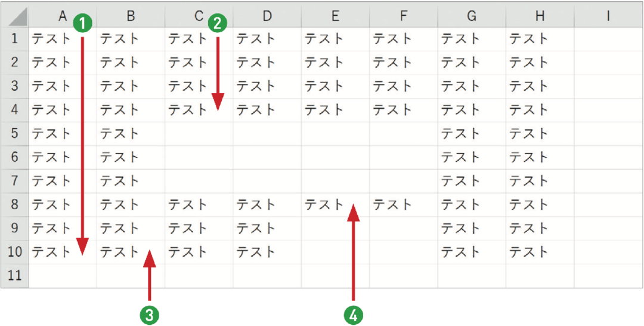
Task: Click cell B10 containing テスト
Action: pos(131,251)
